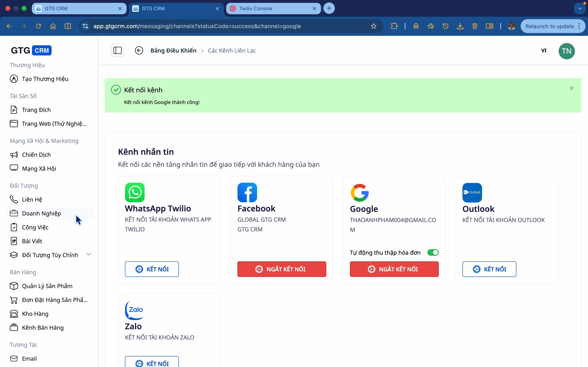Click the TN user avatar
Image resolution: width=588 pixels, height=367 pixels.
coord(567,51)
